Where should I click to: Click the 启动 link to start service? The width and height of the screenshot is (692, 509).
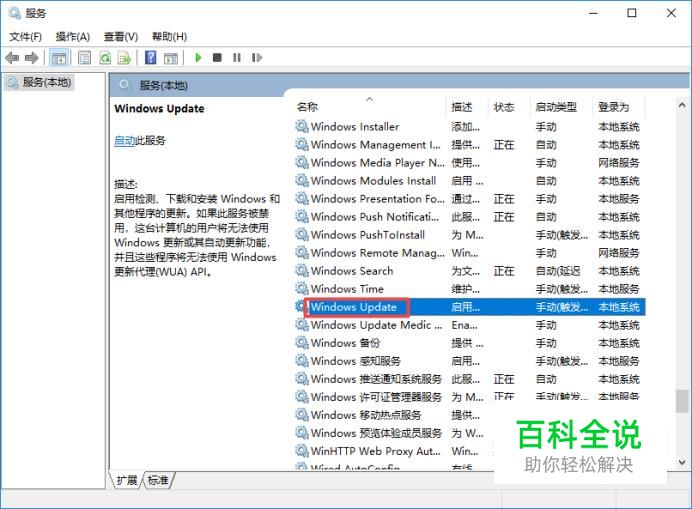tap(124, 141)
